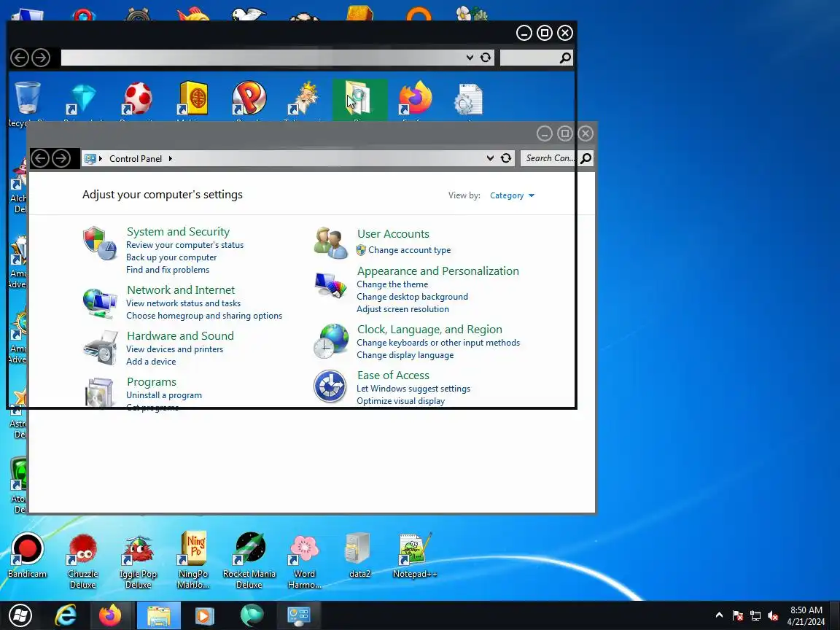
Task: Select the data2 desktop icon
Action: pos(359,555)
